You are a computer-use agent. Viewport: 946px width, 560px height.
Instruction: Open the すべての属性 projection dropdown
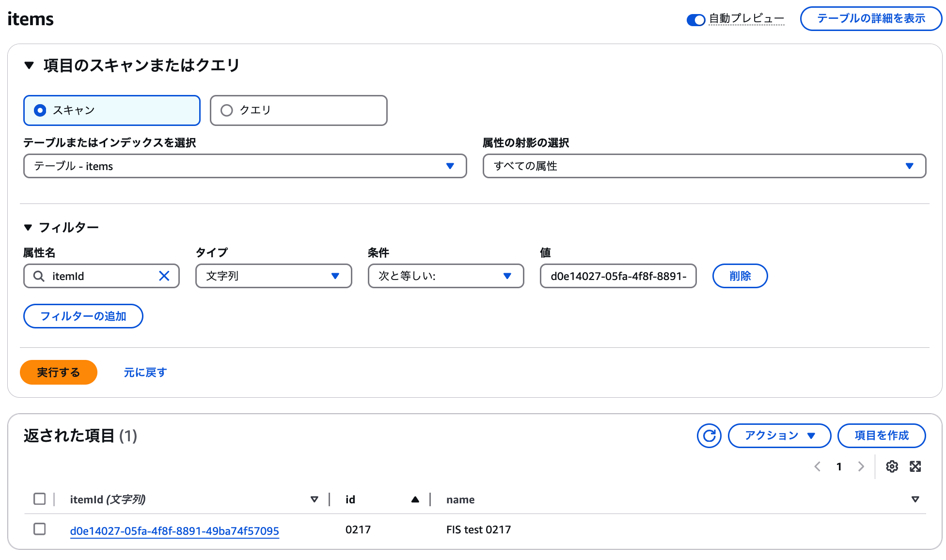[x=704, y=166]
